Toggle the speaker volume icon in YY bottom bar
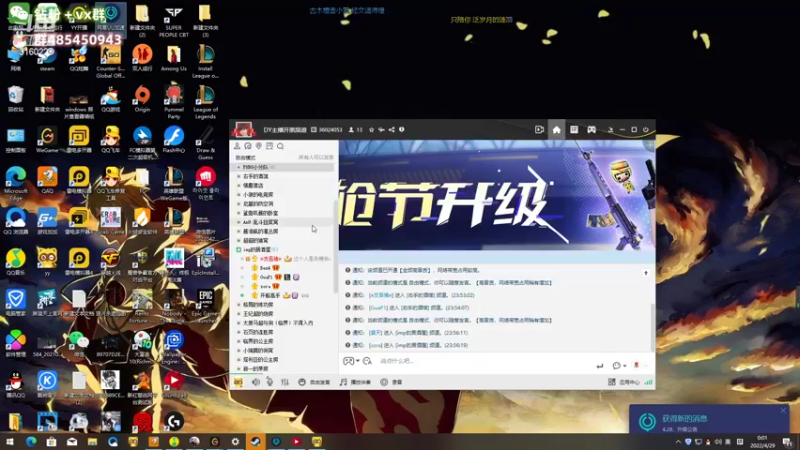800x450 pixels. point(256,382)
